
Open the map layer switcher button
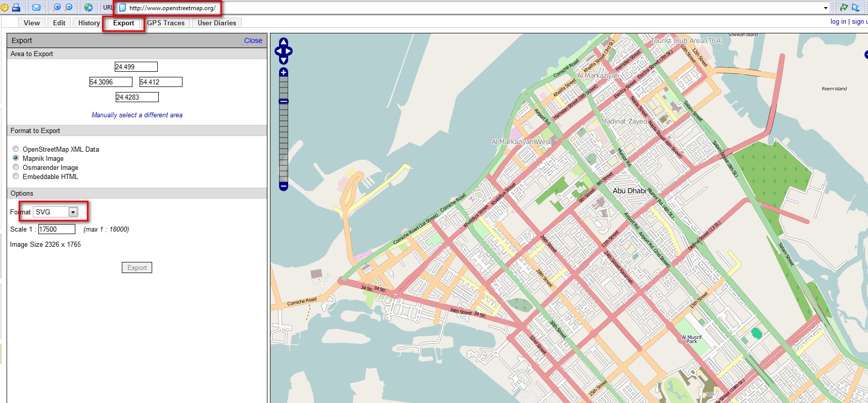[x=866, y=54]
